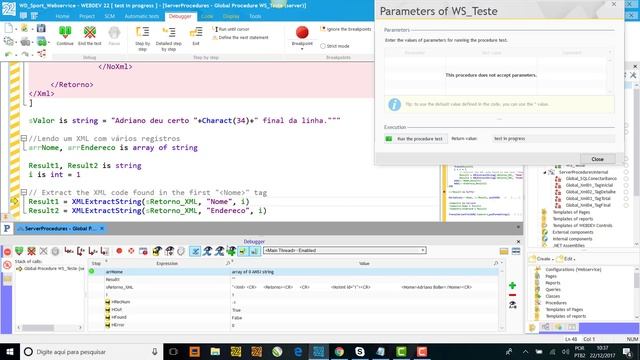Click External components in the tree
The height and width of the screenshot is (360, 640).
tap(572, 232)
